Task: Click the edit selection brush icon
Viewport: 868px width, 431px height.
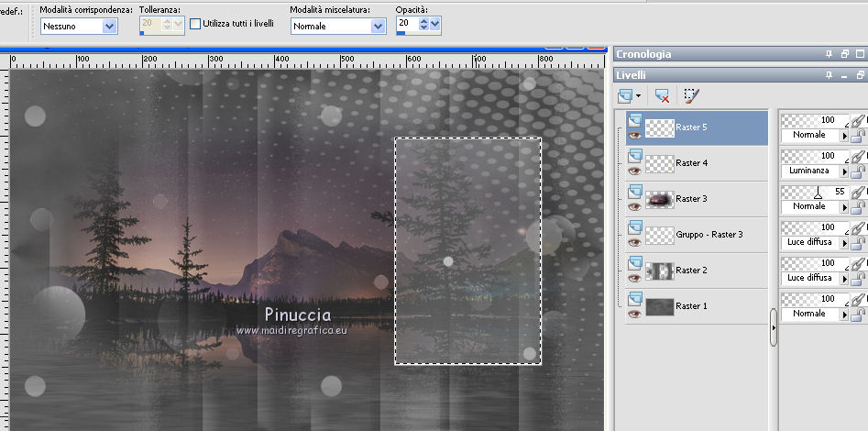Action: coord(691,94)
